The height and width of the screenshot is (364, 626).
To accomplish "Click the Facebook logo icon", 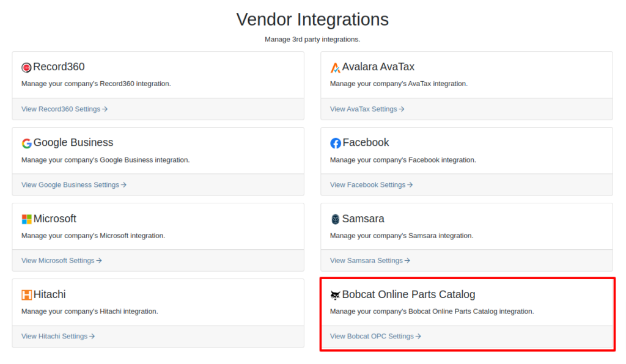I will coord(336,143).
